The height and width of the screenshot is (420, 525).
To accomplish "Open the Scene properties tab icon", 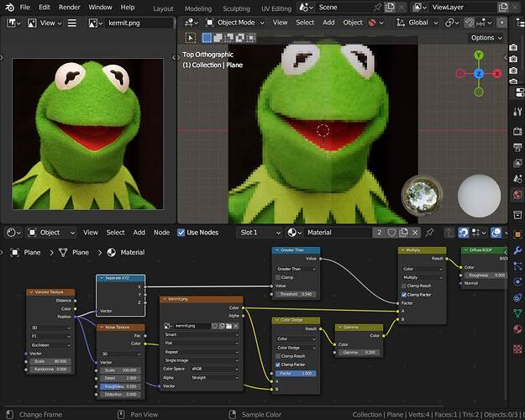I will point(517,179).
